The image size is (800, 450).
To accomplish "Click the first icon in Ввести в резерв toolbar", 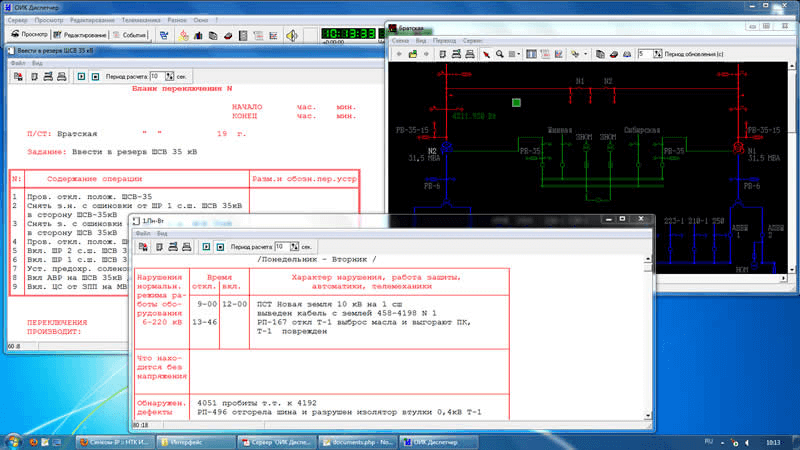I will click(17, 76).
